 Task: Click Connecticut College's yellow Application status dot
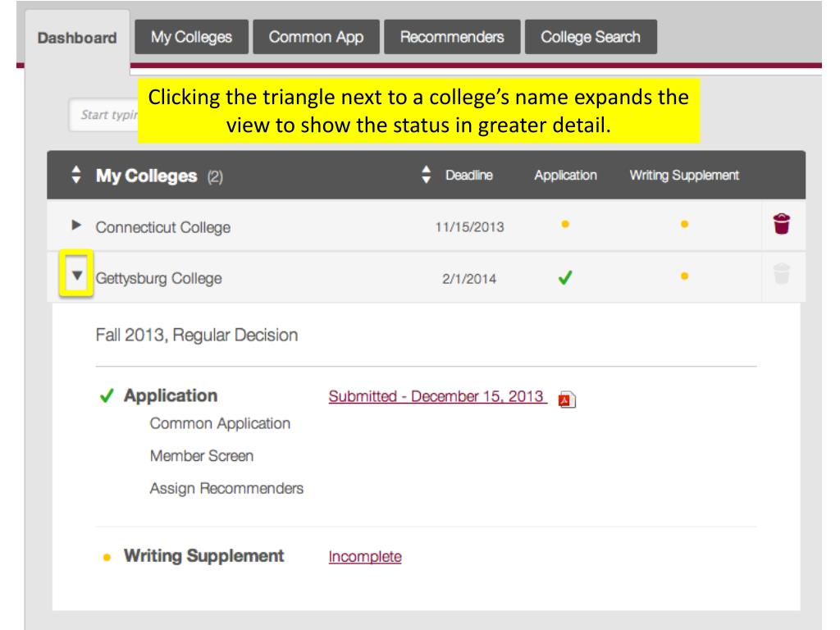click(x=565, y=224)
